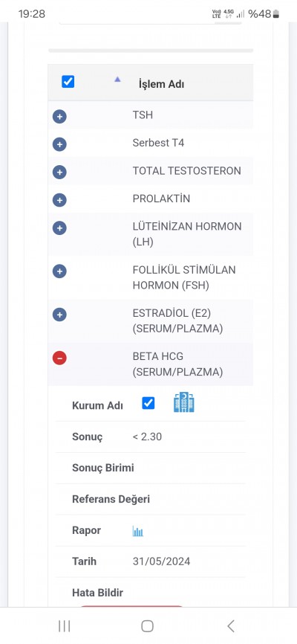Select the BETA HCG (SERUM/PLAZMA) row text
Screen dimensions: 297x644
[177, 364]
